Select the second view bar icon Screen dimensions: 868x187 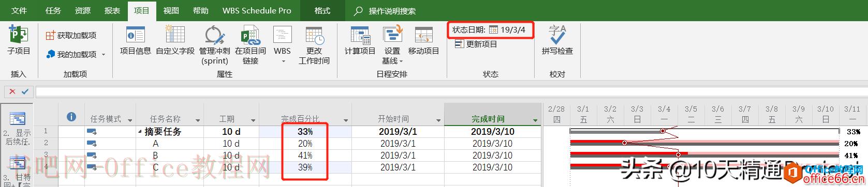point(18,164)
